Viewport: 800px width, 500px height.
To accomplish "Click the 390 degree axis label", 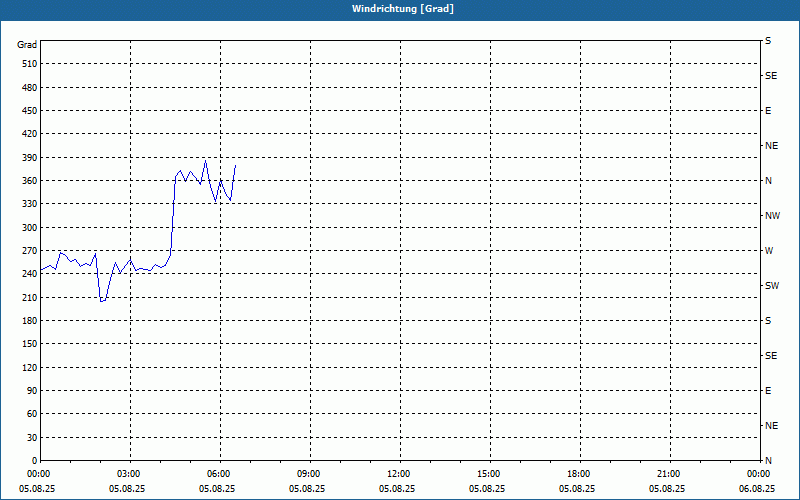I will coord(30,157).
